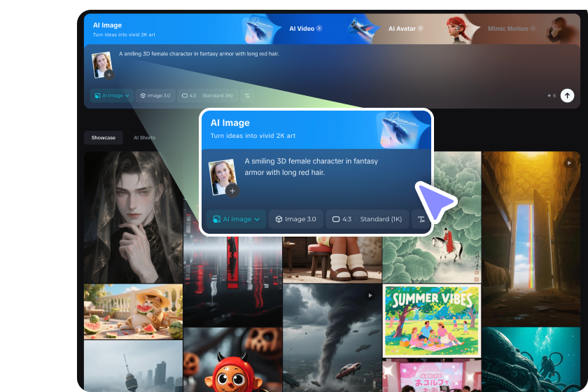Open the veiled man portrait thumbnail

(x=133, y=217)
